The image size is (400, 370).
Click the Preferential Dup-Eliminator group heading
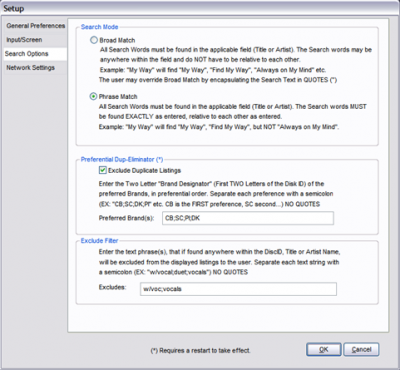click(122, 159)
